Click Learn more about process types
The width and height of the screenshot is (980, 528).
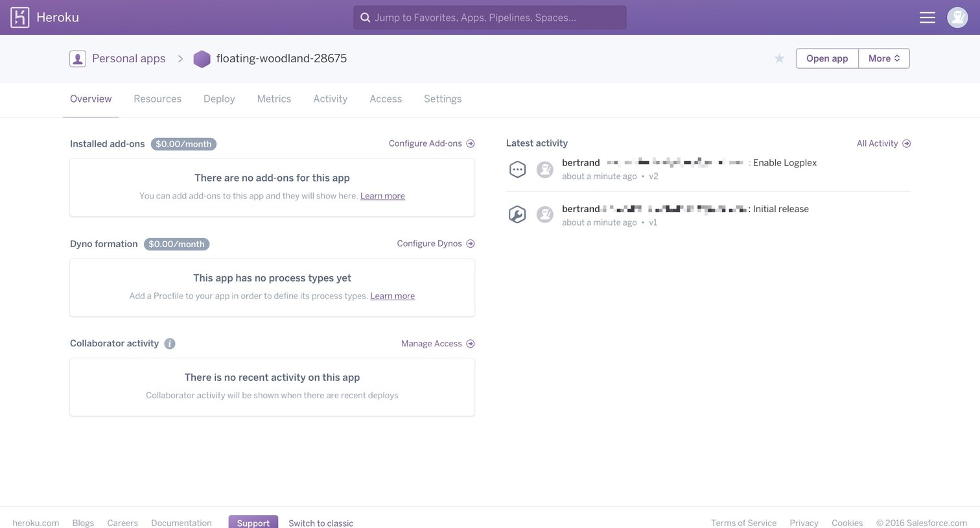point(392,296)
